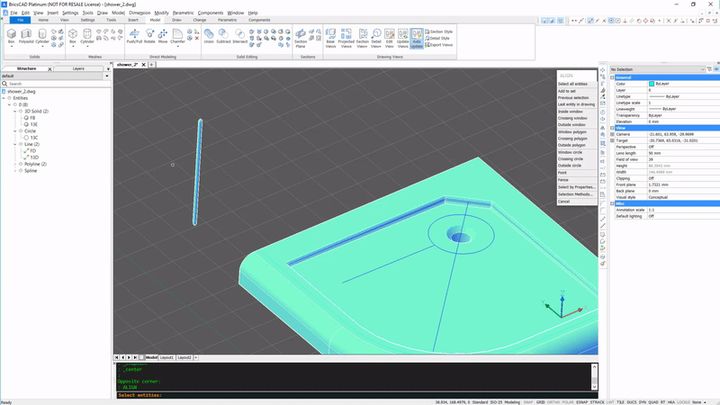This screenshot has height=405, width=720.
Task: Open the Draw menu
Action: pyautogui.click(x=102, y=13)
